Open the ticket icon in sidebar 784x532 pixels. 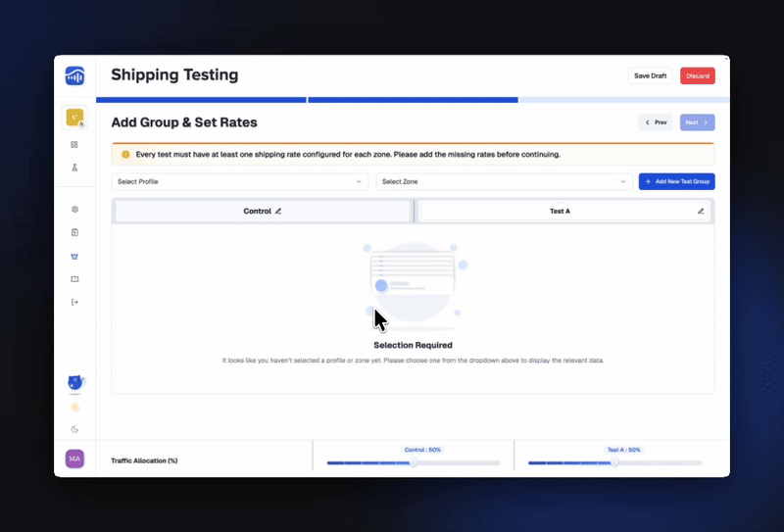(74, 279)
